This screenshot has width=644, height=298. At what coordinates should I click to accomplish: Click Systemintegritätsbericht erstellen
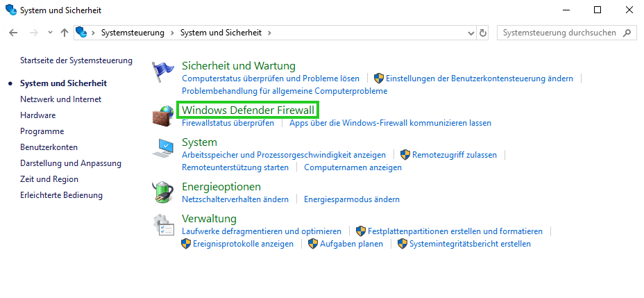point(470,244)
